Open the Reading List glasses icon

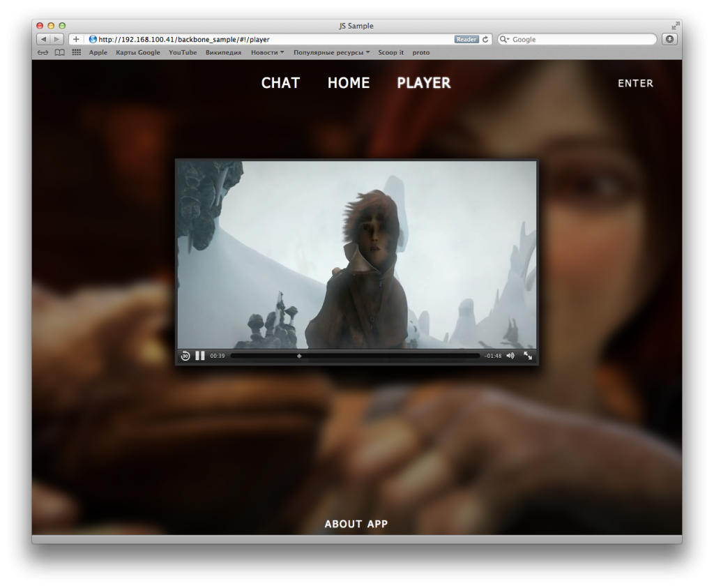43,52
